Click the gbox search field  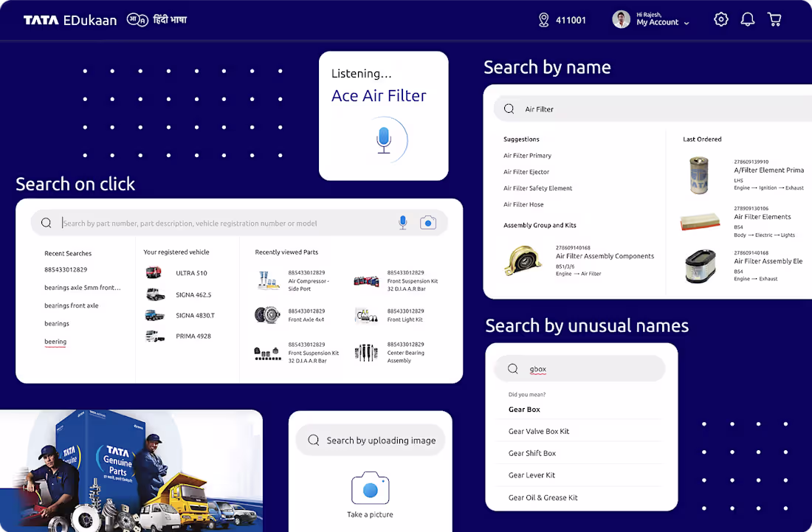point(579,368)
